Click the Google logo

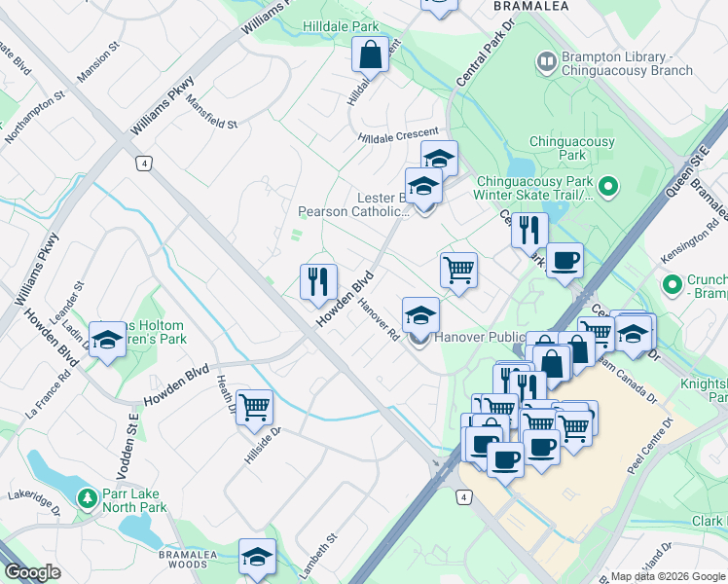pos(33,573)
